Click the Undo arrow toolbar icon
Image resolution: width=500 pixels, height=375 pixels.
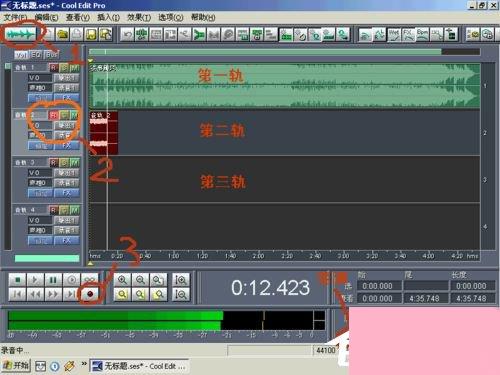point(127,34)
